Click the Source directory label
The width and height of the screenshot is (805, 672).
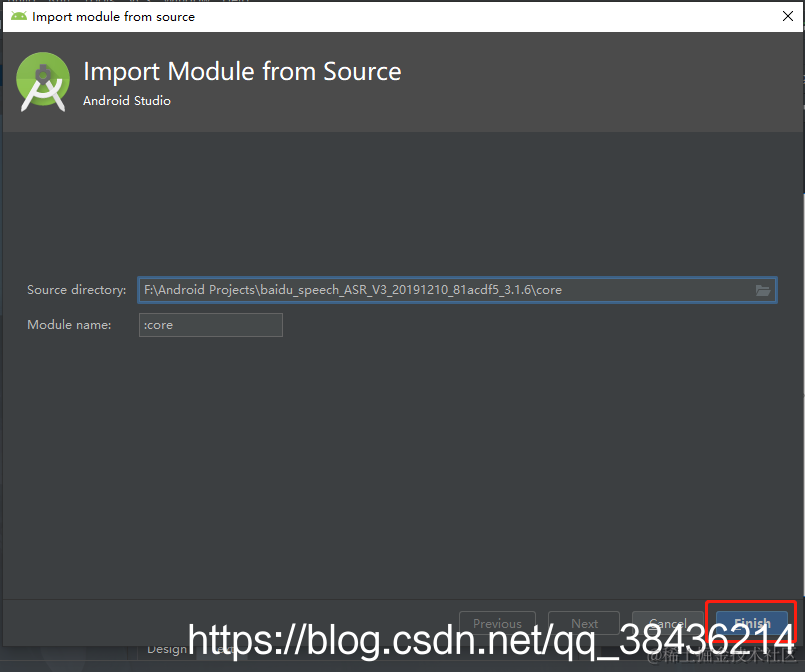click(x=76, y=290)
